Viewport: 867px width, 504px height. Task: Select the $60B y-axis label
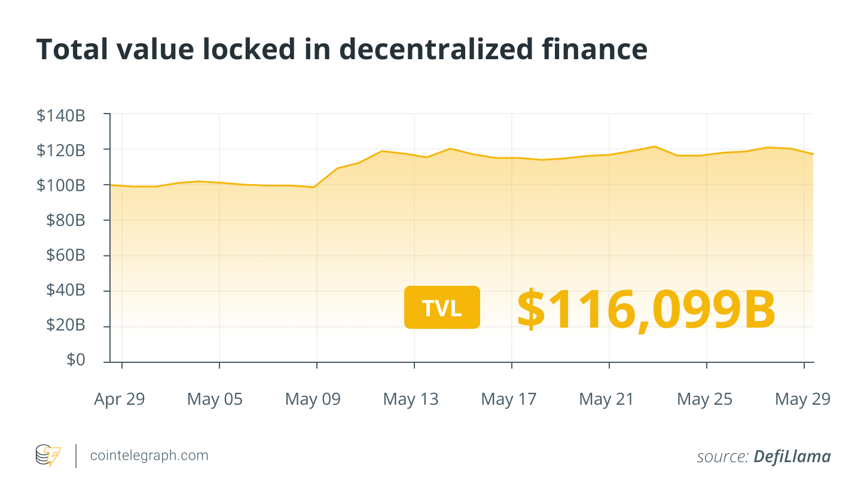click(66, 255)
